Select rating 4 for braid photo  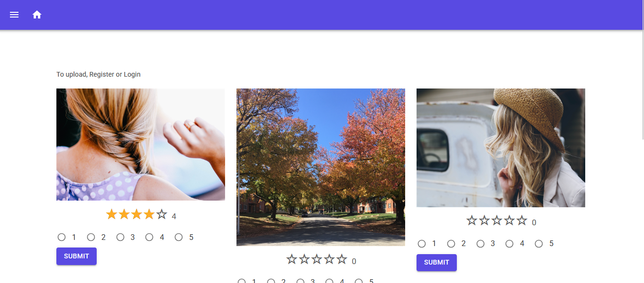click(x=149, y=237)
